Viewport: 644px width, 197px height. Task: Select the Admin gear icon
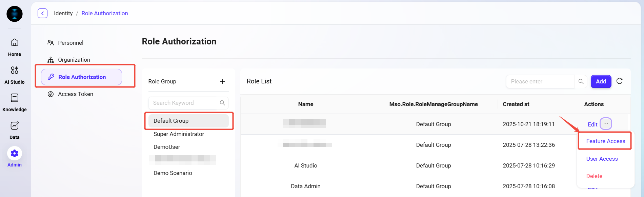15,154
